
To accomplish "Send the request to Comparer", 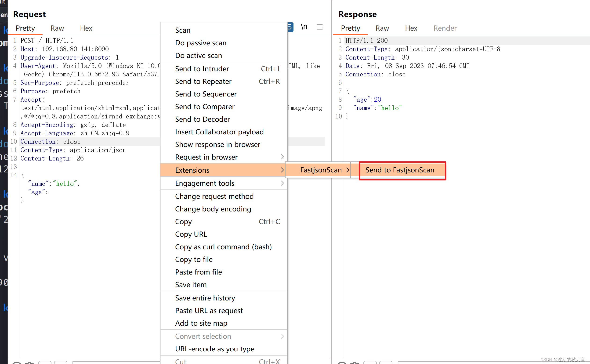I will [224, 107].
